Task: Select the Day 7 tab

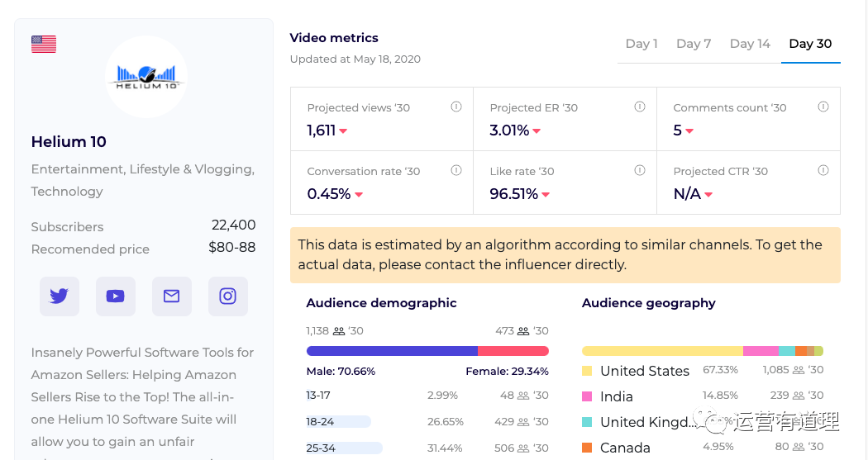Action: click(694, 44)
